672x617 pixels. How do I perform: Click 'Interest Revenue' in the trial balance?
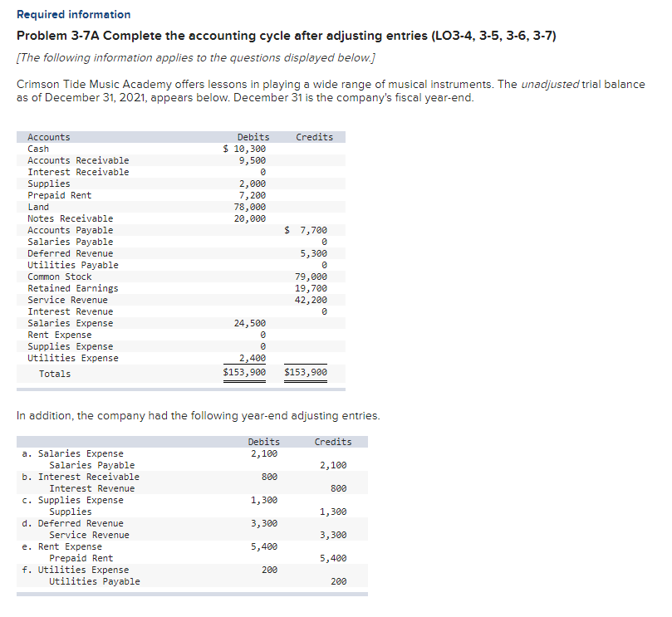pos(71,311)
